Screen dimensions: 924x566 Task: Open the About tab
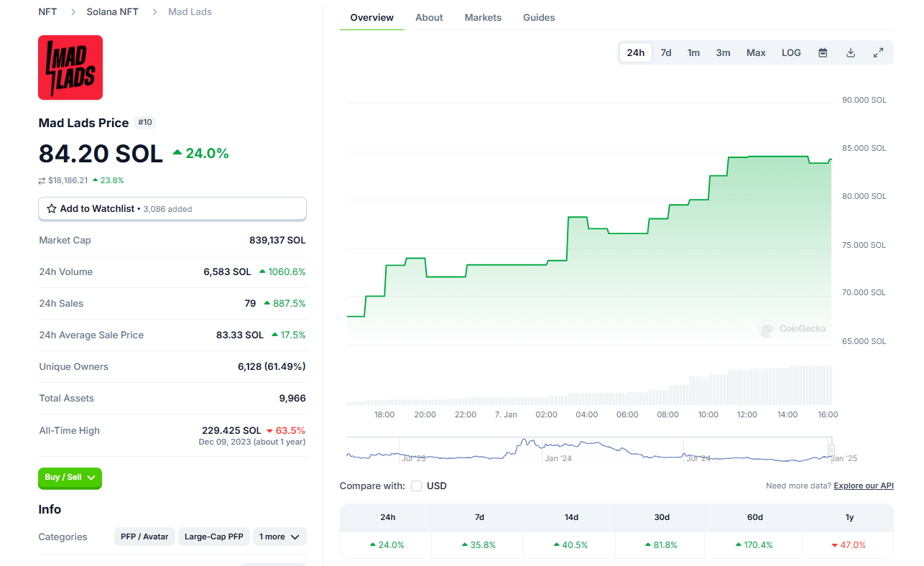(x=429, y=17)
